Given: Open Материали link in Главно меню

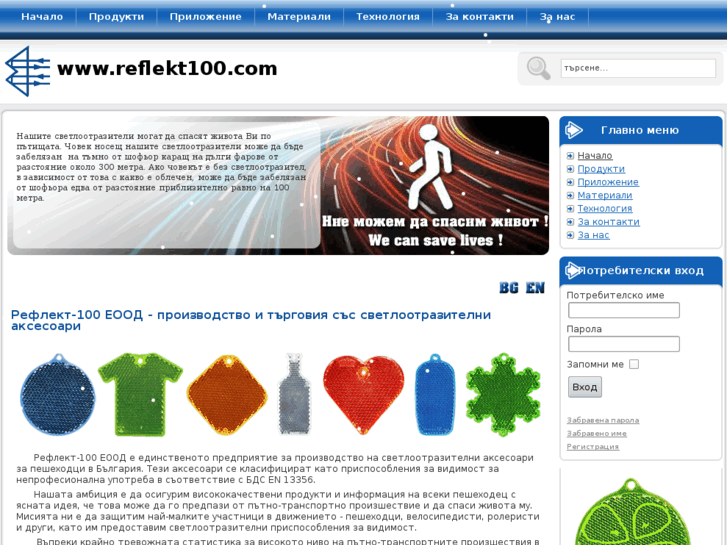Looking at the screenshot, I should click(605, 195).
